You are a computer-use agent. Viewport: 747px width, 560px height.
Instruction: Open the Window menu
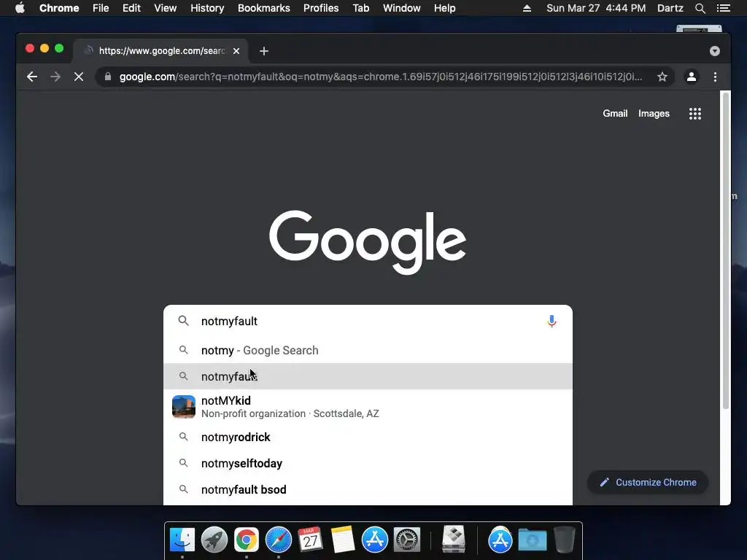coord(402,8)
